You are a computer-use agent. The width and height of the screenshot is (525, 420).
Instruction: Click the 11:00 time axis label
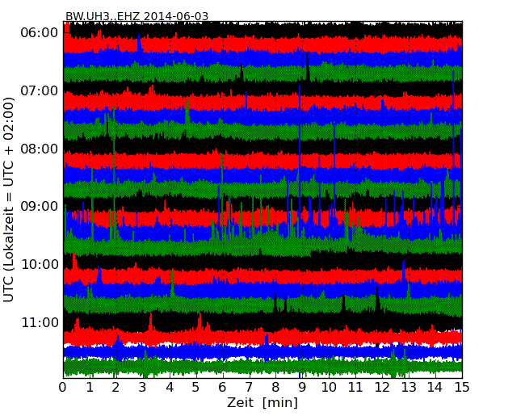(x=40, y=322)
